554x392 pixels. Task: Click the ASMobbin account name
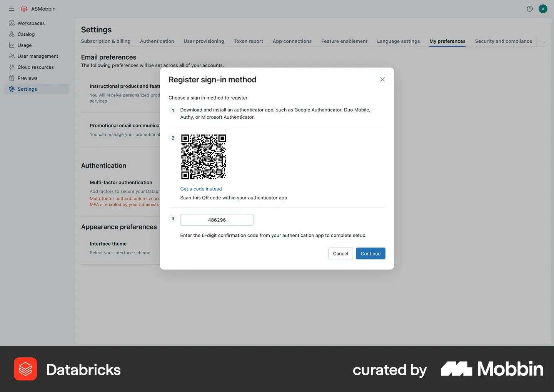coord(43,9)
